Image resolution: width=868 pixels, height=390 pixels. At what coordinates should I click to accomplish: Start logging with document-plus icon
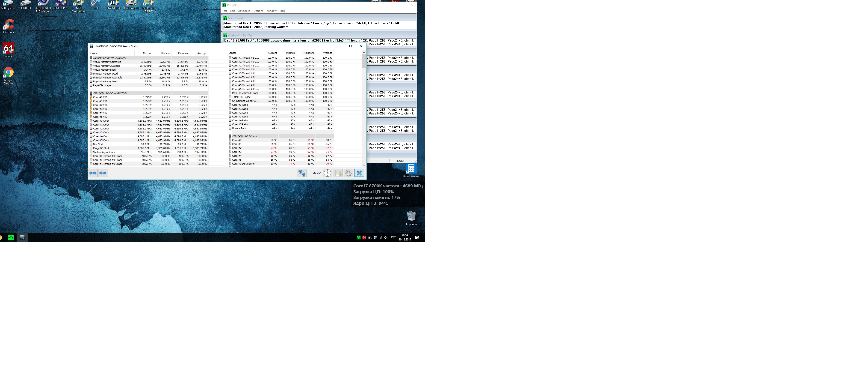[338, 173]
